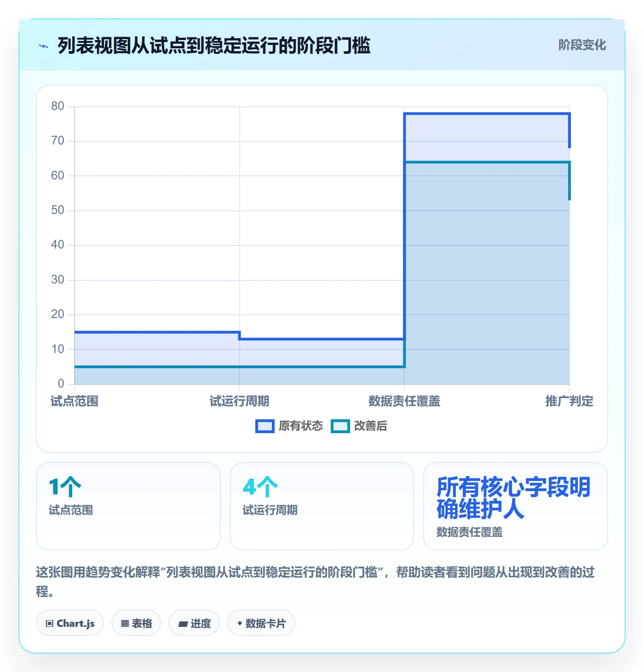Click the chart title 列表视图从试点到稳定运行的阶段门槛
The height and width of the screenshot is (672, 644).
click(x=214, y=46)
